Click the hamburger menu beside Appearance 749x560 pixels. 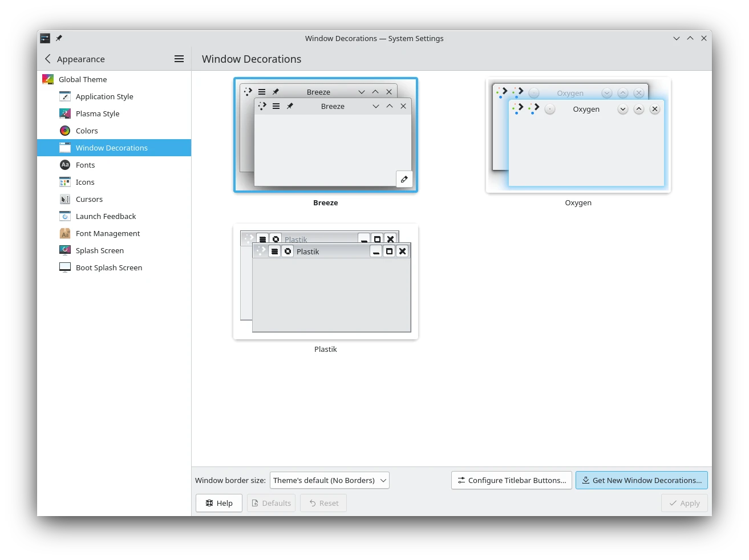click(179, 58)
